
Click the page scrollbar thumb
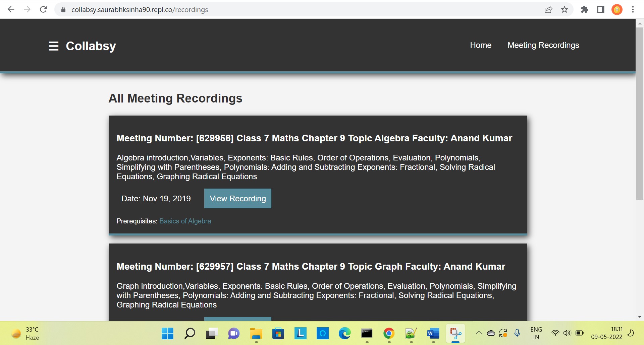pos(640,114)
